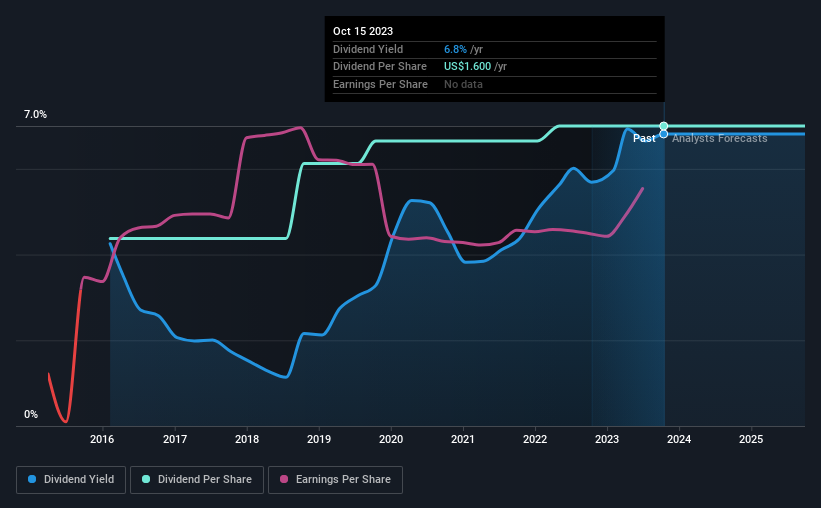The image size is (821, 508).
Task: Click the teal Dividend Per Share legend dot
Action: pyautogui.click(x=146, y=479)
